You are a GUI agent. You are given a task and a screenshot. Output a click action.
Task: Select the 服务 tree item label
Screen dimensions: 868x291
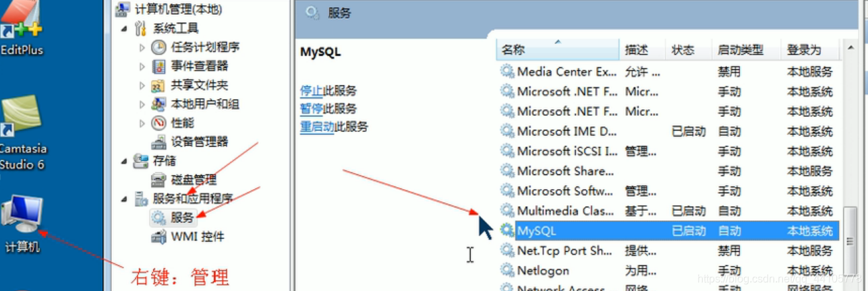coord(183,218)
